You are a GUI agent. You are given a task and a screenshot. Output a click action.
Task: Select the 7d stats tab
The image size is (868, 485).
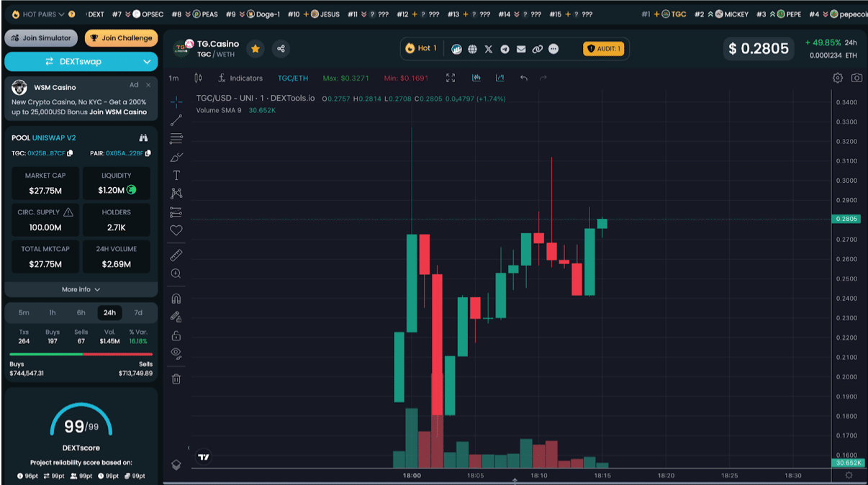tap(138, 313)
